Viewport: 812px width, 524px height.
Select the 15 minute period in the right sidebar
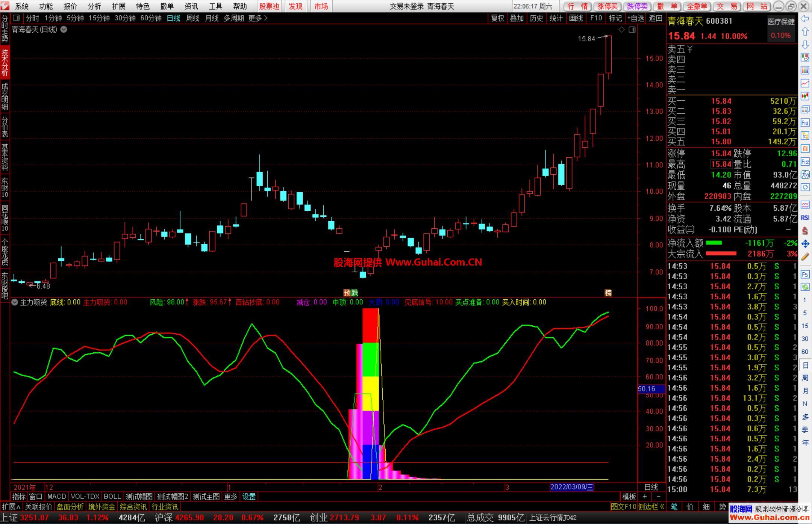pos(805,326)
